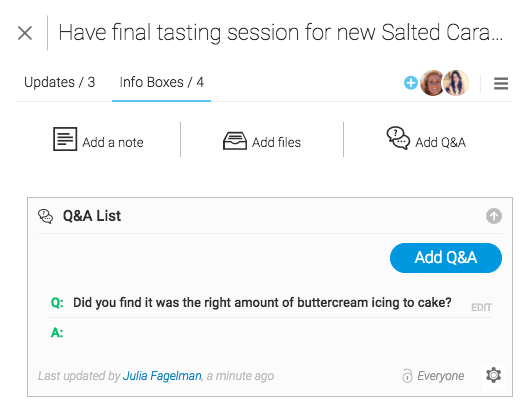This screenshot has width=525, height=401.
Task: Click EDIT next to the question
Action: (x=481, y=307)
